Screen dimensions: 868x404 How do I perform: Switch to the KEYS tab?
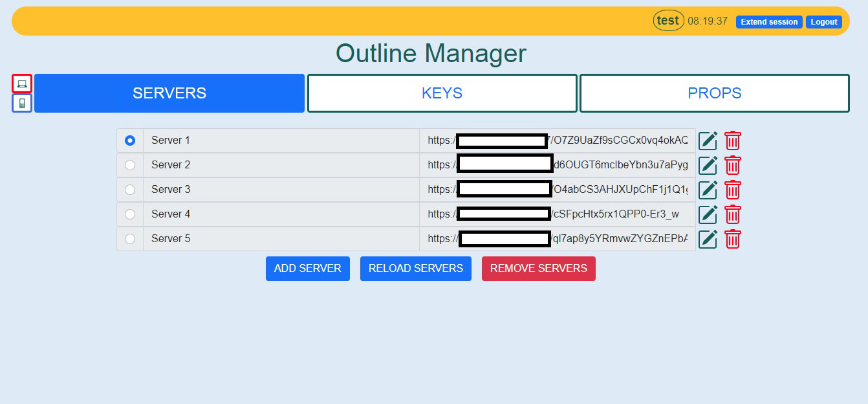pos(442,93)
